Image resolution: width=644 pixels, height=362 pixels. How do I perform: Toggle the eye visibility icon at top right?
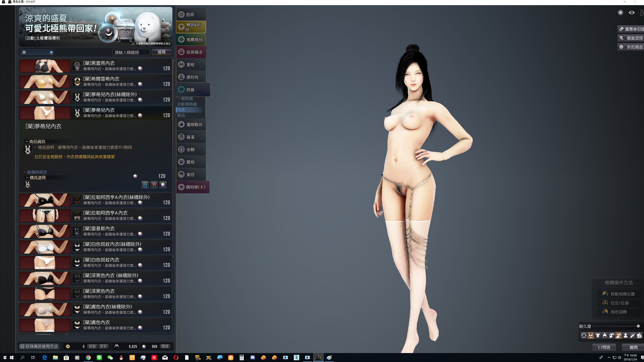click(632, 13)
